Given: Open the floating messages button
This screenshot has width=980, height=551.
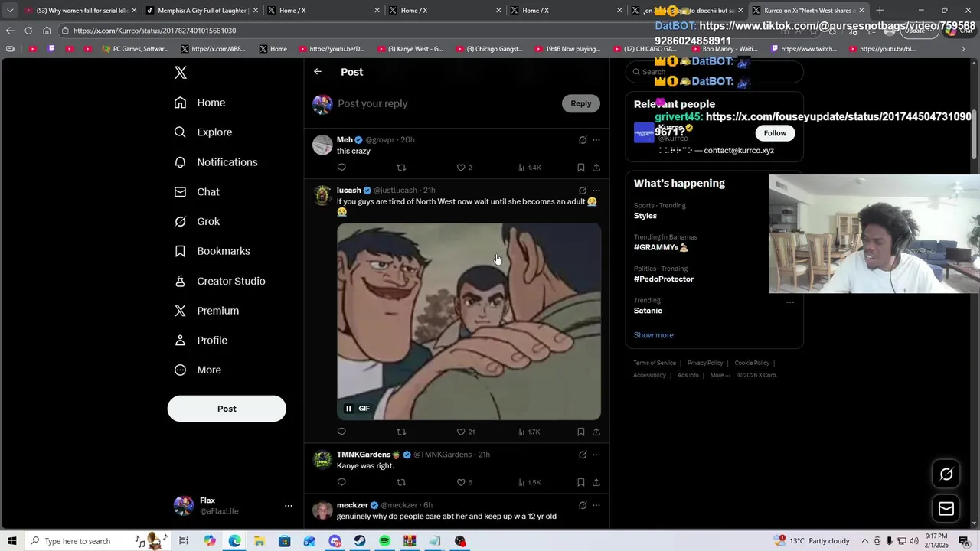Looking at the screenshot, I should (946, 509).
